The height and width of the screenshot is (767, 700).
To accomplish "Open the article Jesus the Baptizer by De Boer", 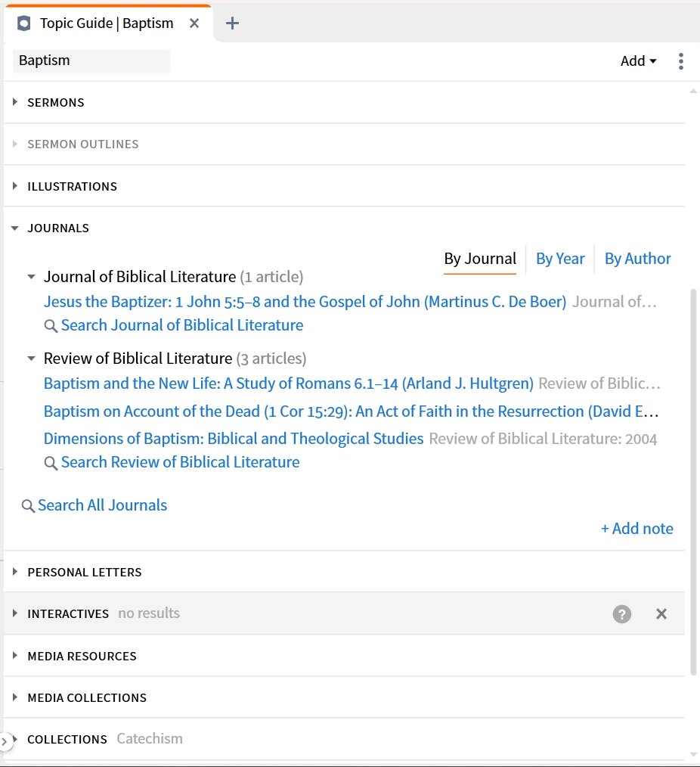I will coord(302,301).
